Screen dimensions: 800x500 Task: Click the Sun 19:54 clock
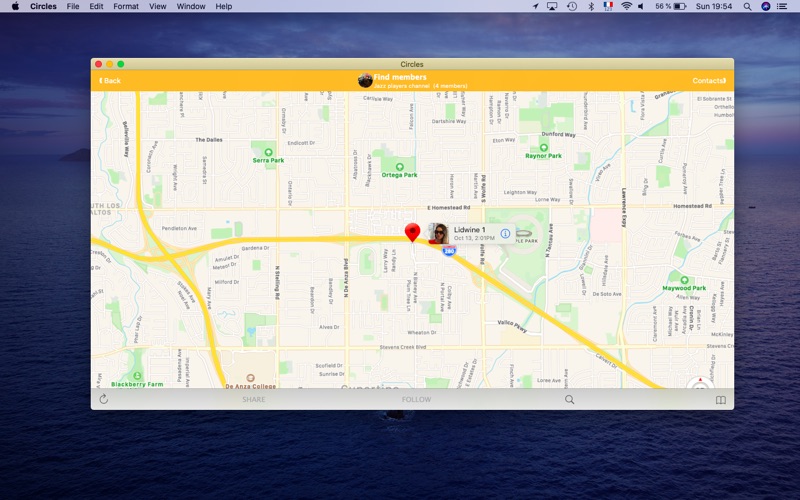[714, 6]
